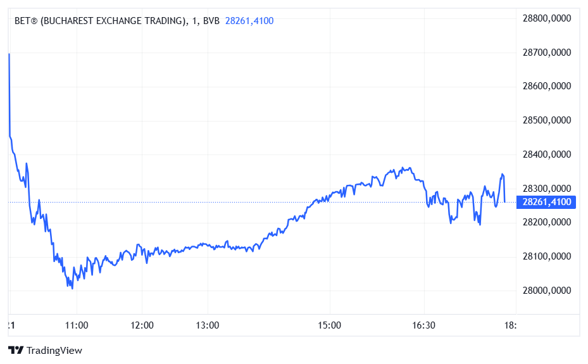The height and width of the screenshot is (364, 588).
Task: Click the opening spike at chart's far left
Action: click(9, 55)
